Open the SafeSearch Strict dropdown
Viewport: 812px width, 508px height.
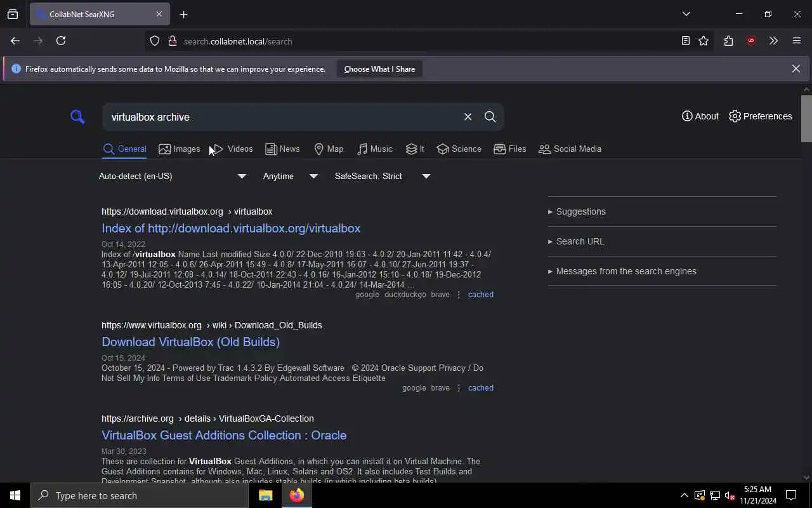click(383, 176)
